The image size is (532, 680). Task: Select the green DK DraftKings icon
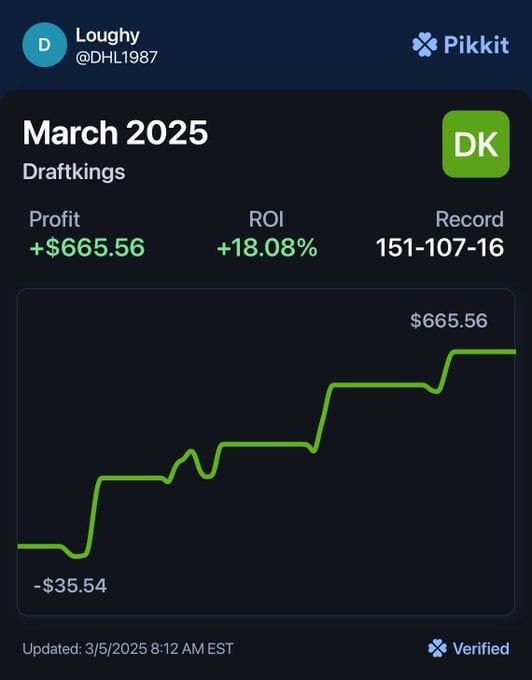[x=476, y=144]
